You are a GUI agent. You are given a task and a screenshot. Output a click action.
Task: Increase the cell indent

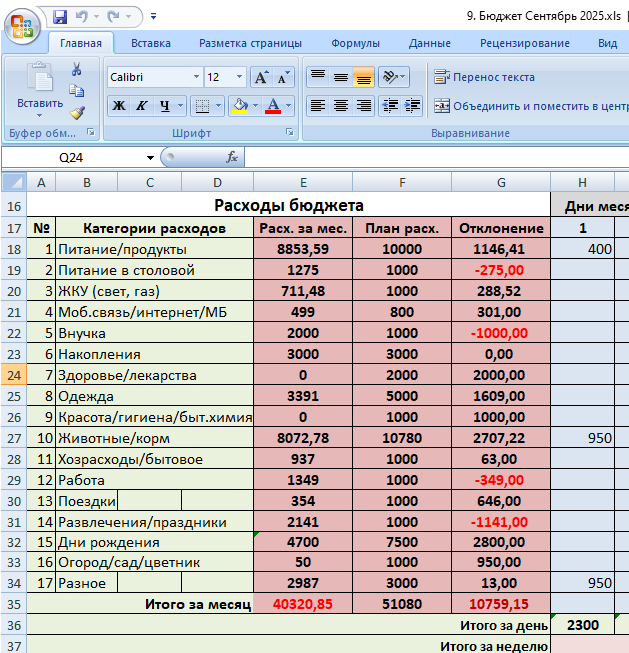click(x=412, y=106)
